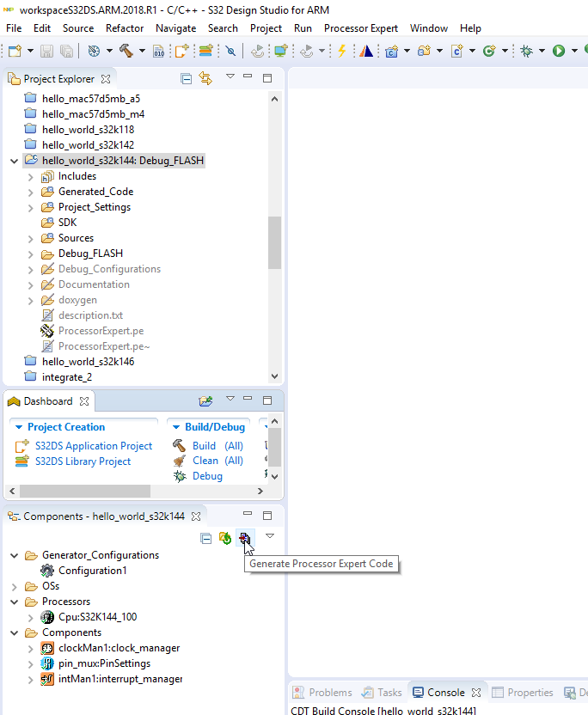Switch to the Tasks tab

tap(382, 692)
